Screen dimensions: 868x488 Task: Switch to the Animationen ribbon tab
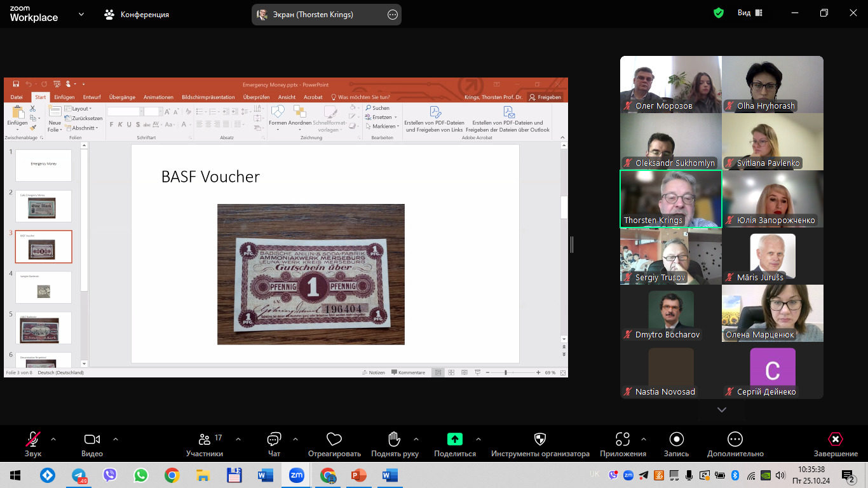pyautogui.click(x=158, y=97)
